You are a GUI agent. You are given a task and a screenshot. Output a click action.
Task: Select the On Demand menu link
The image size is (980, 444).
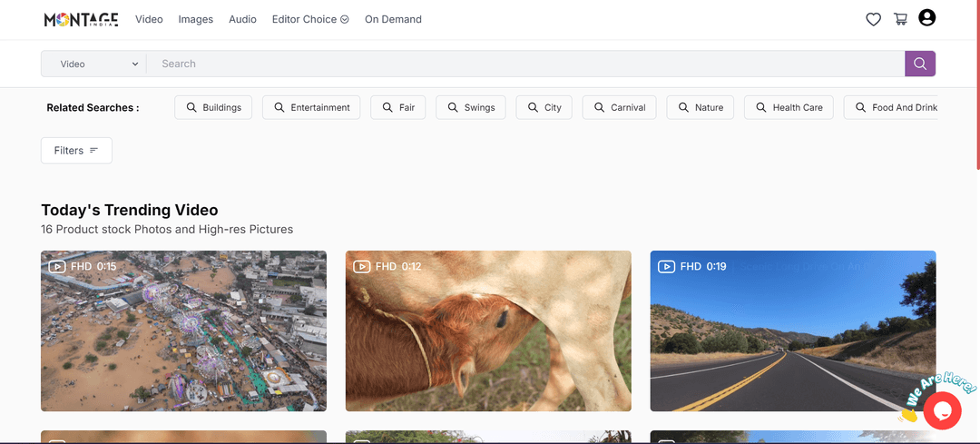coord(393,19)
